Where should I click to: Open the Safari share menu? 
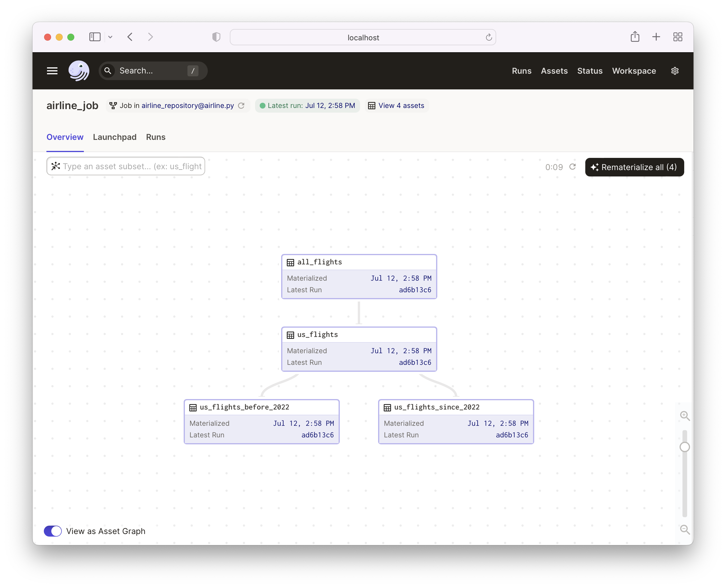point(635,37)
